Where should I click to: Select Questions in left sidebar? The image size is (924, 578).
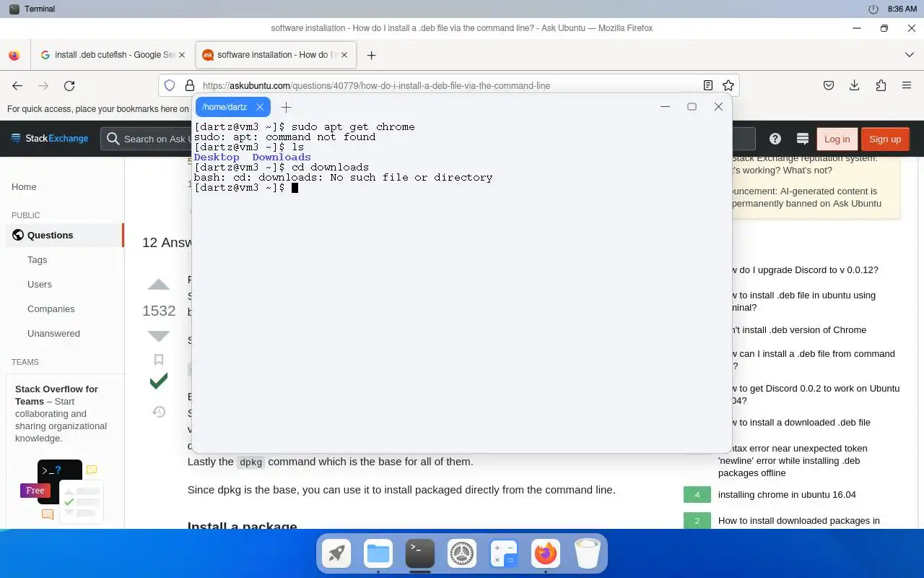(x=65, y=235)
